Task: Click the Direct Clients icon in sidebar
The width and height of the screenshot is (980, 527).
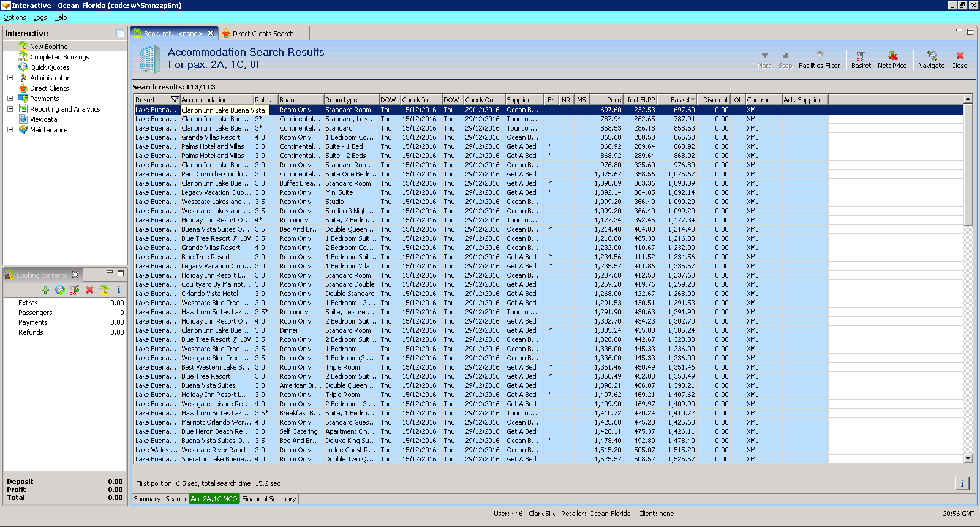Action: pyautogui.click(x=23, y=88)
